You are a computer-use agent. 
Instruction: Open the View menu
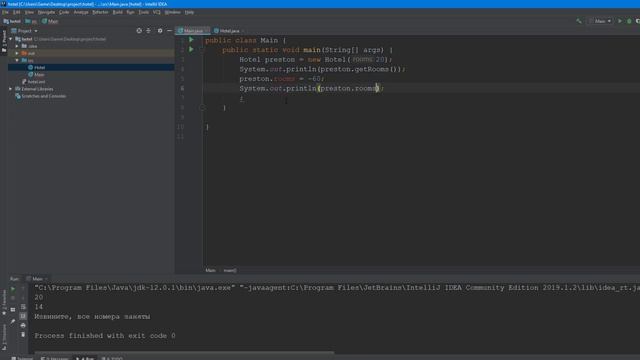[x=29, y=12]
